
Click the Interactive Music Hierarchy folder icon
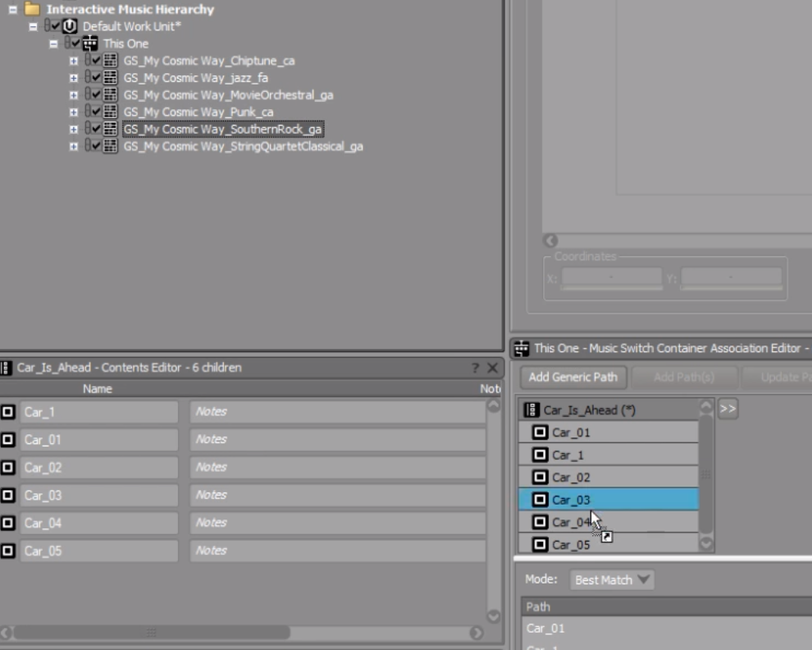click(x=32, y=9)
